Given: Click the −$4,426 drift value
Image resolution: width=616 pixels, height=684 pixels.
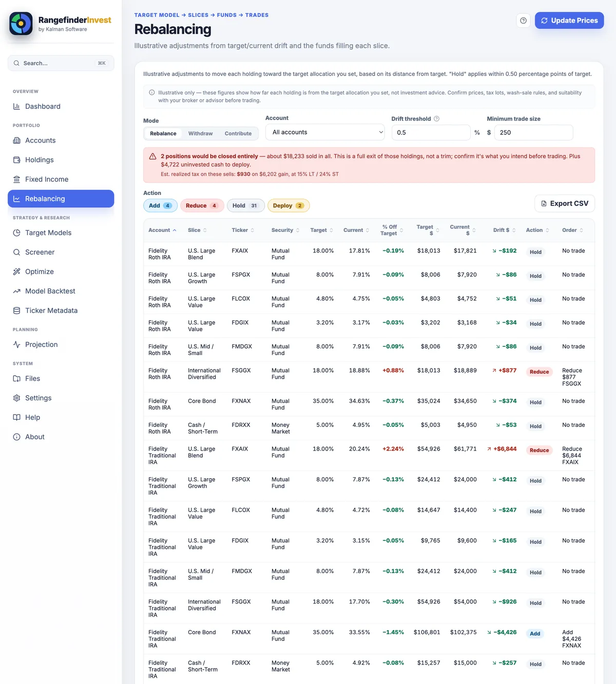Looking at the screenshot, I should 505,633.
